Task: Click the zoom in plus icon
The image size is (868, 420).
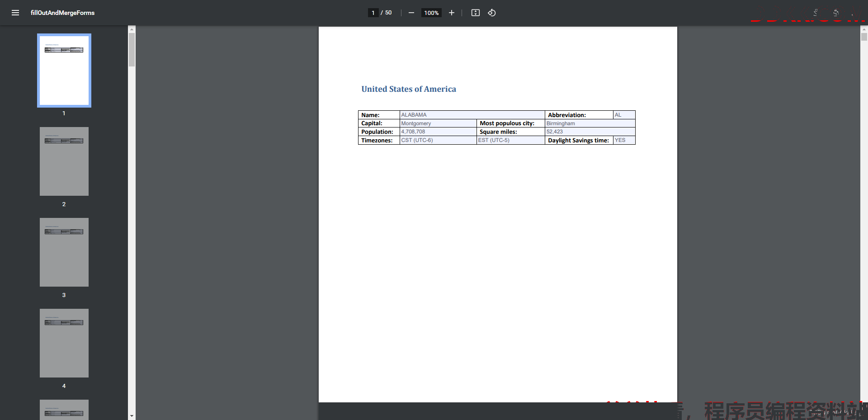Action: click(451, 13)
